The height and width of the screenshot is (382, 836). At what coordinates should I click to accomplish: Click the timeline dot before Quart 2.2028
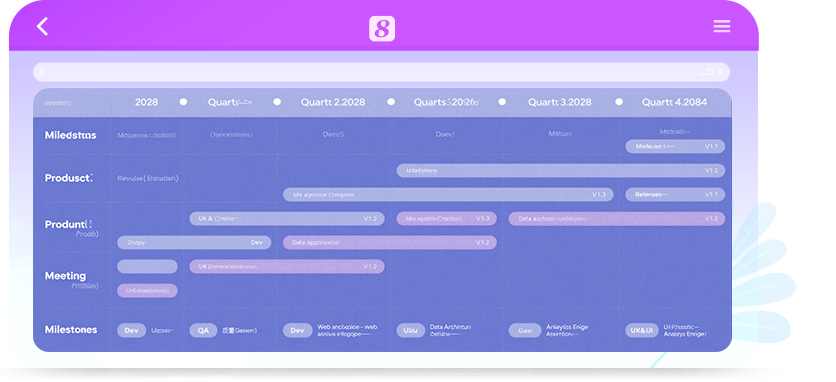point(277,101)
